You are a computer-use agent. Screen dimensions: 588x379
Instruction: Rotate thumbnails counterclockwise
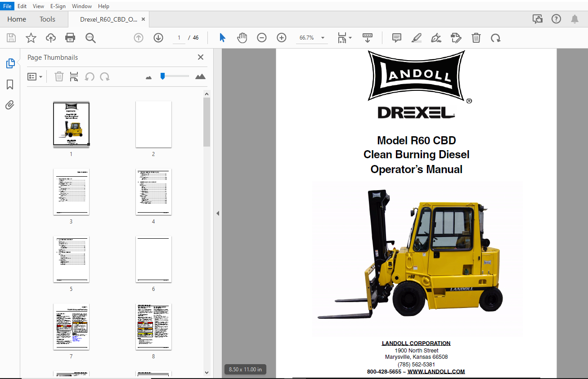90,76
